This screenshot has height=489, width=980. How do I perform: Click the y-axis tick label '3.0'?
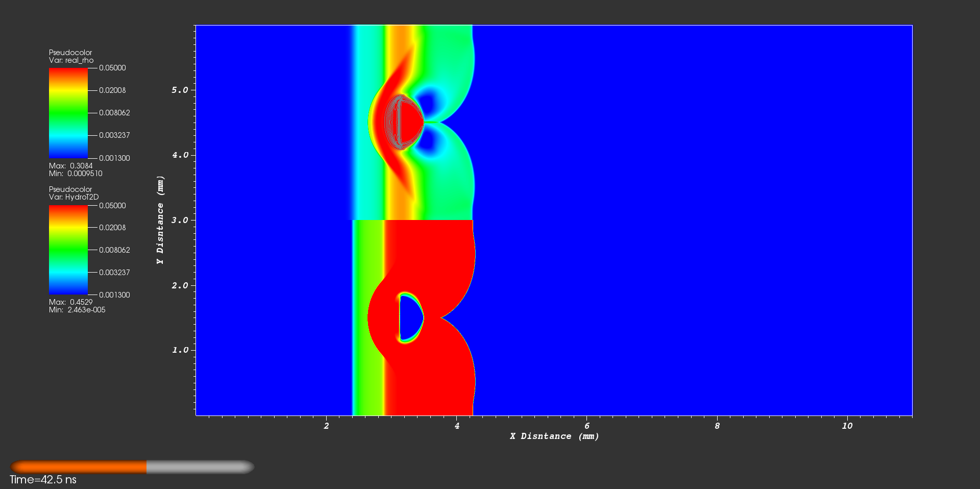[x=180, y=220]
